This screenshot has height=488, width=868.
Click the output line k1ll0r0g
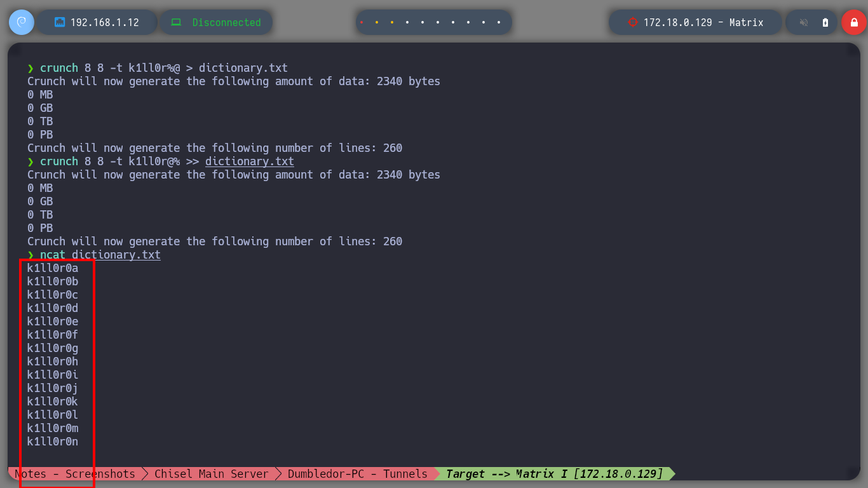(x=53, y=348)
